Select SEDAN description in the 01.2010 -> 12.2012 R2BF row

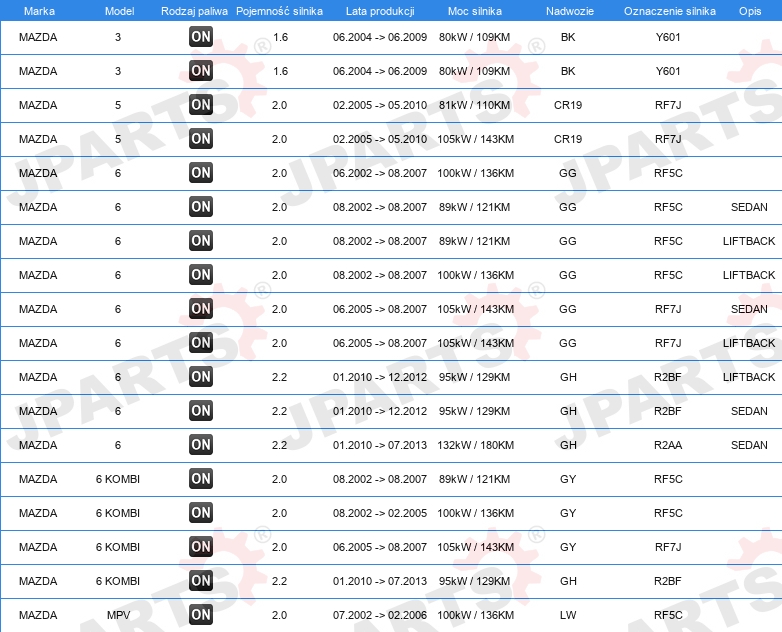coord(749,411)
